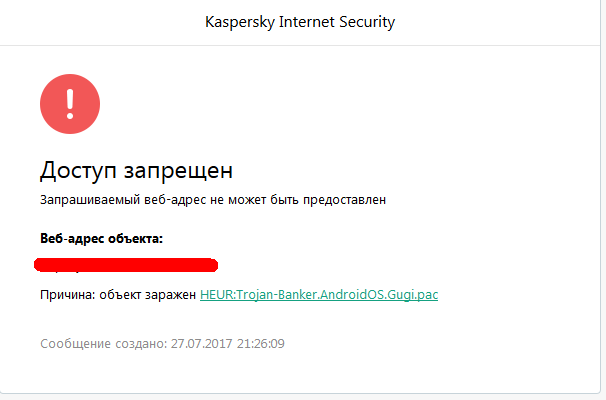Click the red redacted web address bar
Screen dimensions: 606x400
pos(126,265)
